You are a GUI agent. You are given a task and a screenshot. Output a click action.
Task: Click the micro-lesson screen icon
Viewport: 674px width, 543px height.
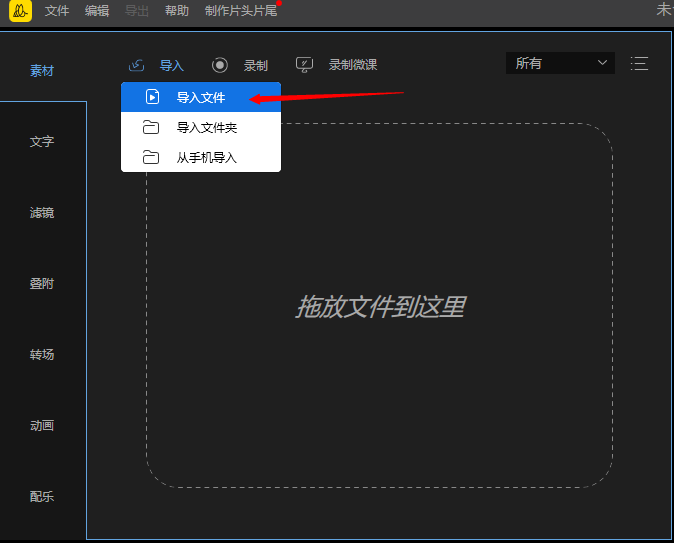(304, 65)
